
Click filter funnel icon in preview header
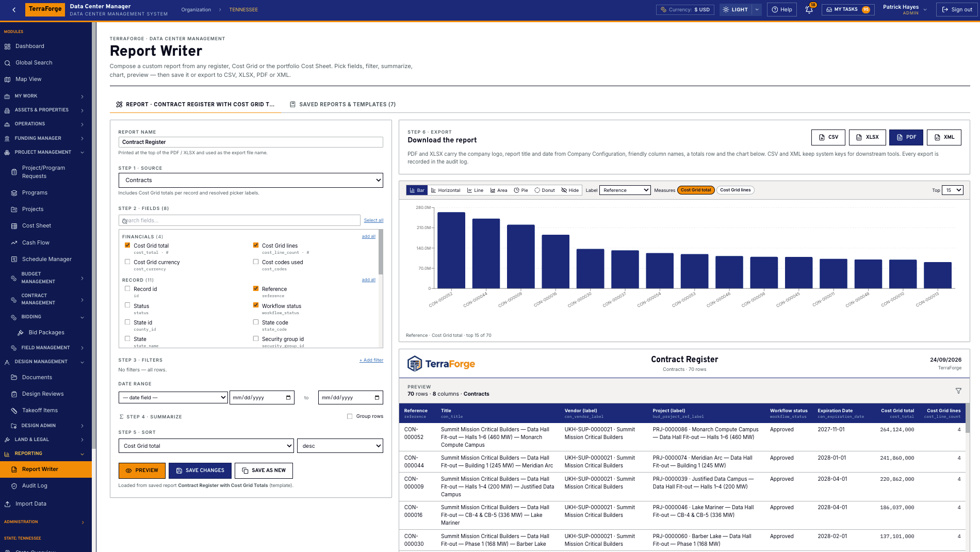(958, 391)
